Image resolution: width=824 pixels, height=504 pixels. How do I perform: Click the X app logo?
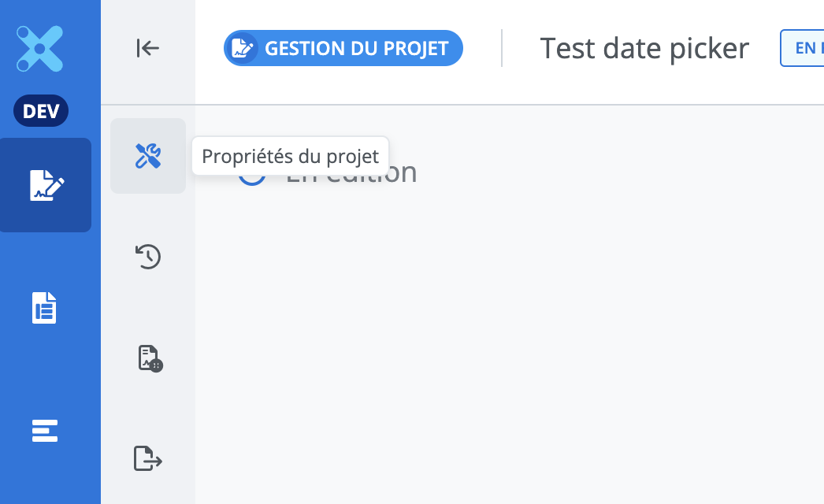(x=39, y=48)
